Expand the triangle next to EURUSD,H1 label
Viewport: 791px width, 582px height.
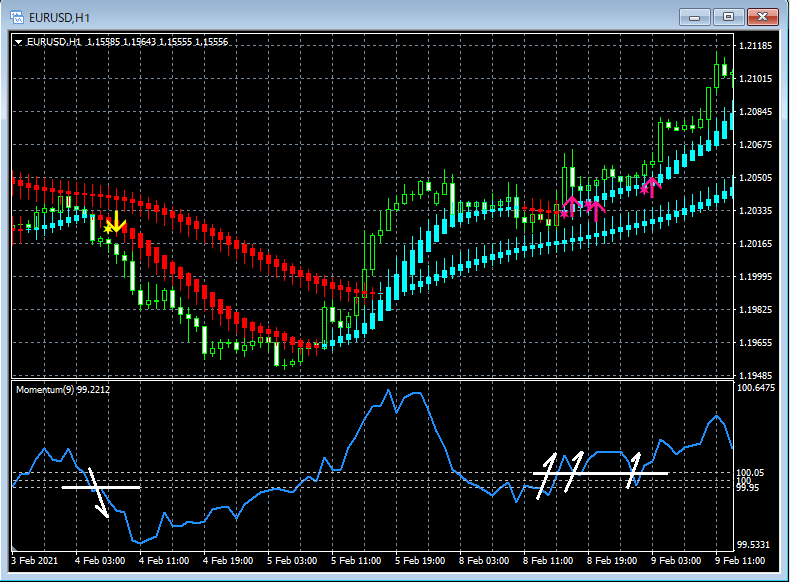click(18, 42)
